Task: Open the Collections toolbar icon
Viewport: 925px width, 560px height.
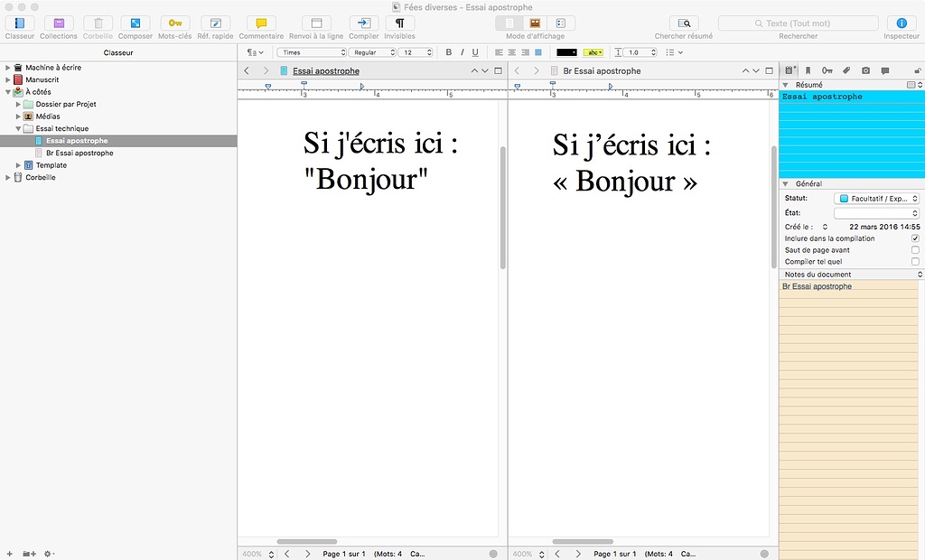Action: 59,23
